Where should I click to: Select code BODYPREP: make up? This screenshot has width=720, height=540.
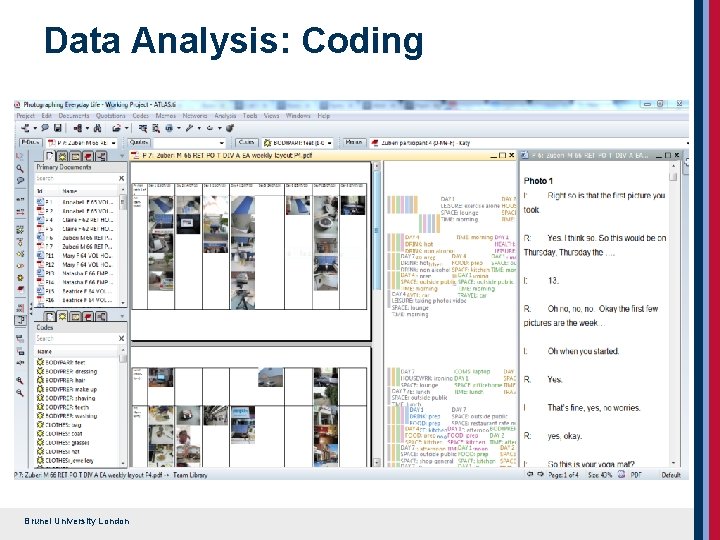[67, 389]
